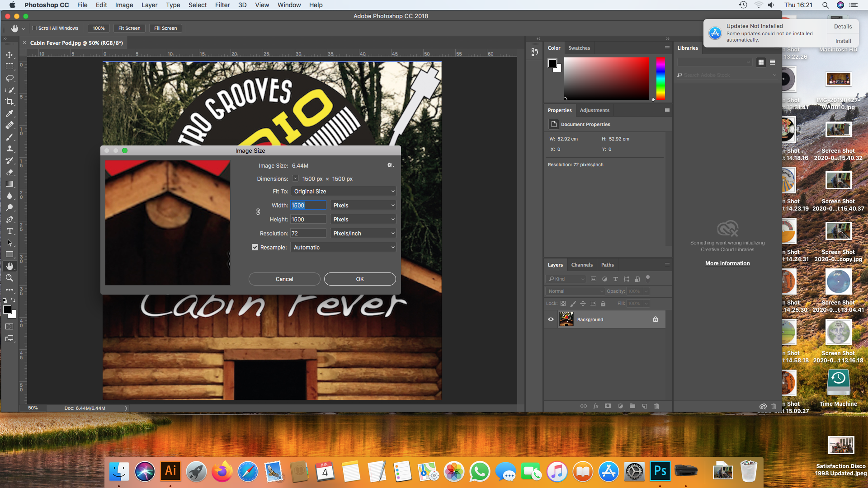Click the rainbow hue slider strip

pyautogui.click(x=660, y=79)
